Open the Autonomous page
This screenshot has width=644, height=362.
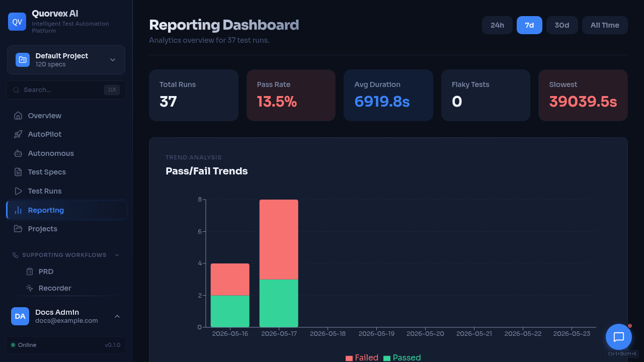coord(66,153)
